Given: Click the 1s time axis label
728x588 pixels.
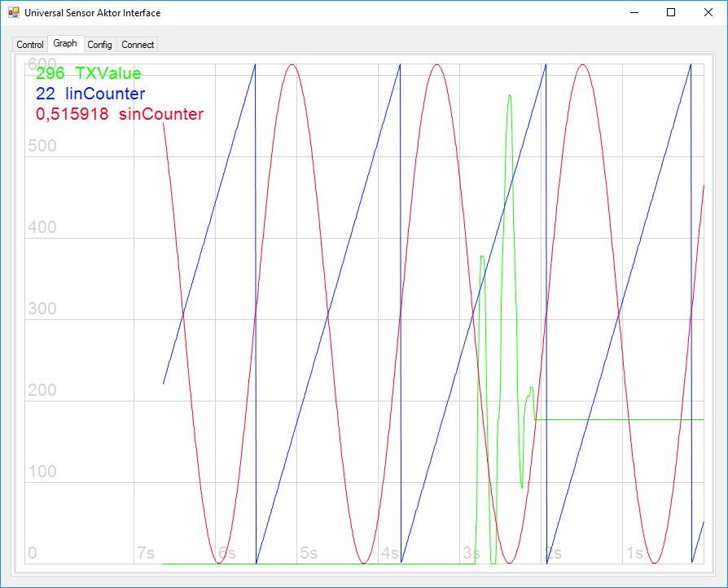Looking at the screenshot, I should [634, 553].
